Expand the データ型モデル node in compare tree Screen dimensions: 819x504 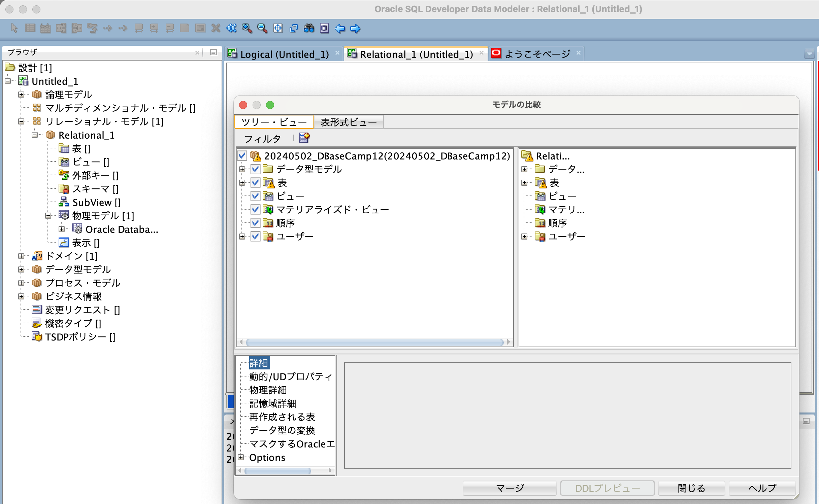tap(242, 169)
